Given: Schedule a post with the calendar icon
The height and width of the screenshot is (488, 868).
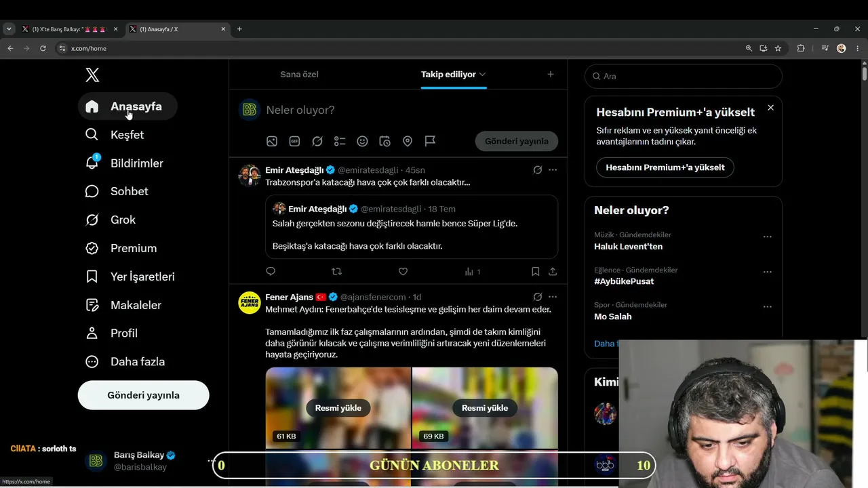Looking at the screenshot, I should (384, 141).
